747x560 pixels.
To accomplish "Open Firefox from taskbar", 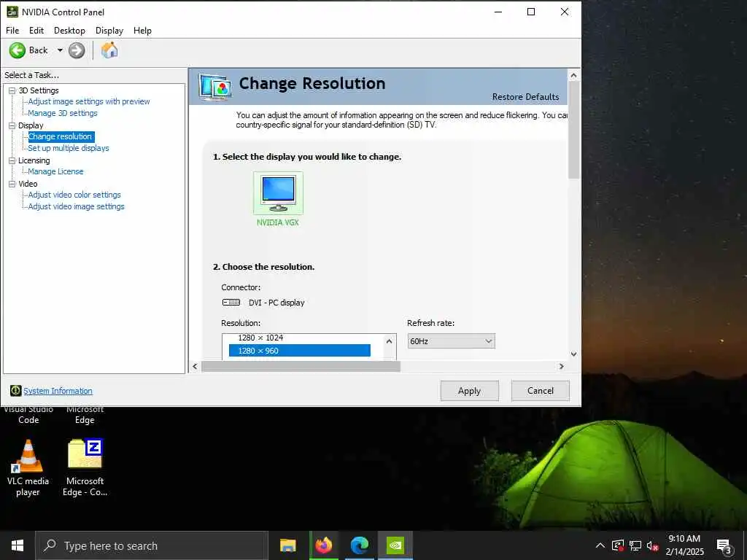I will pos(323,545).
